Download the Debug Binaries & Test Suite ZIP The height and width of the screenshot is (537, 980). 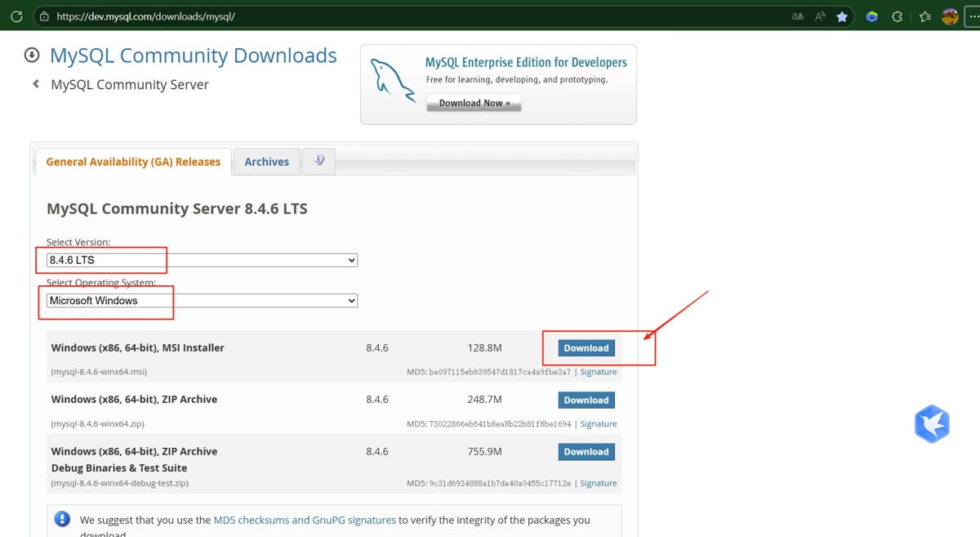click(586, 452)
